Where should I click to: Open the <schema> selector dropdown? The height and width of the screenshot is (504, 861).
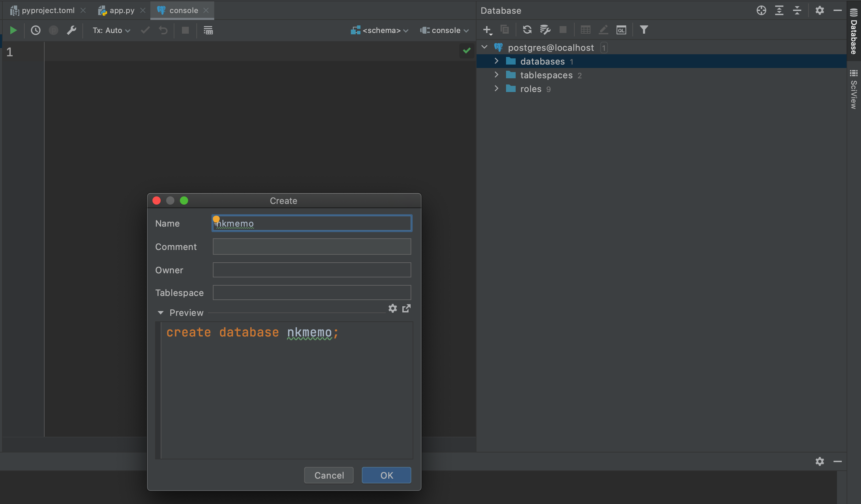pos(380,30)
